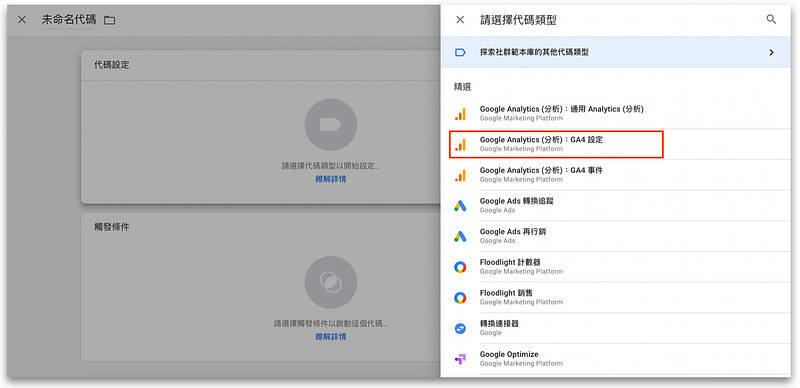The width and height of the screenshot is (800, 388).
Task: Click the folder icon next to 未命名代碼
Action: [x=109, y=20]
